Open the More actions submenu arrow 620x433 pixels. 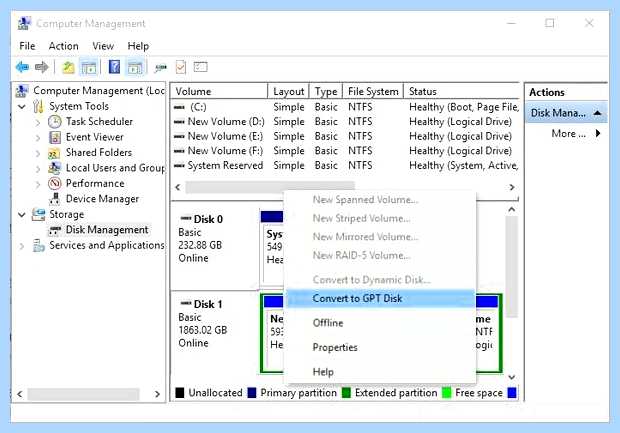(597, 133)
